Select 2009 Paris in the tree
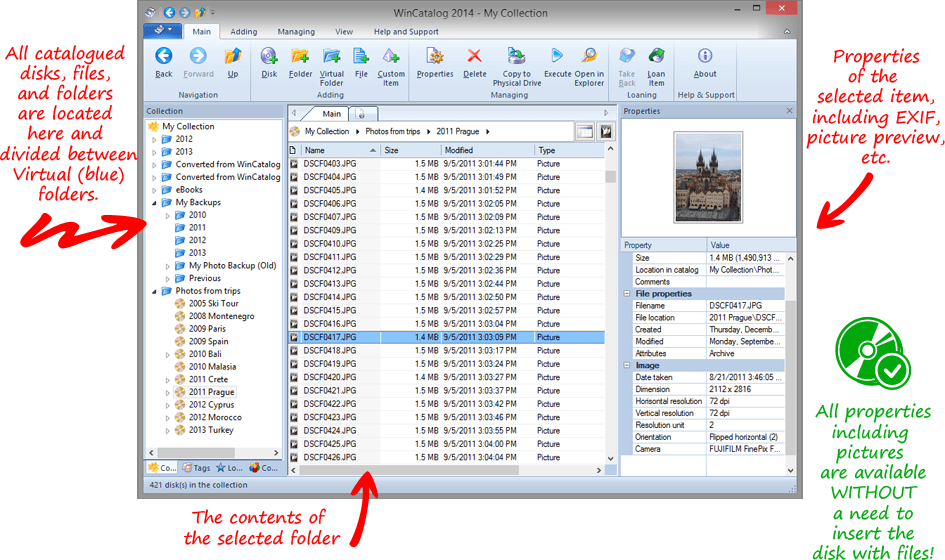This screenshot has width=945, height=560. pos(207,329)
